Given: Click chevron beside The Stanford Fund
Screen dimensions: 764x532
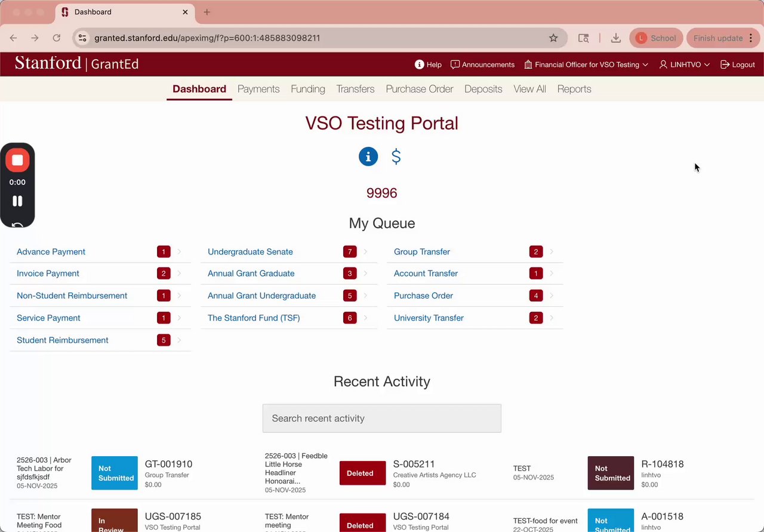Looking at the screenshot, I should 365,318.
